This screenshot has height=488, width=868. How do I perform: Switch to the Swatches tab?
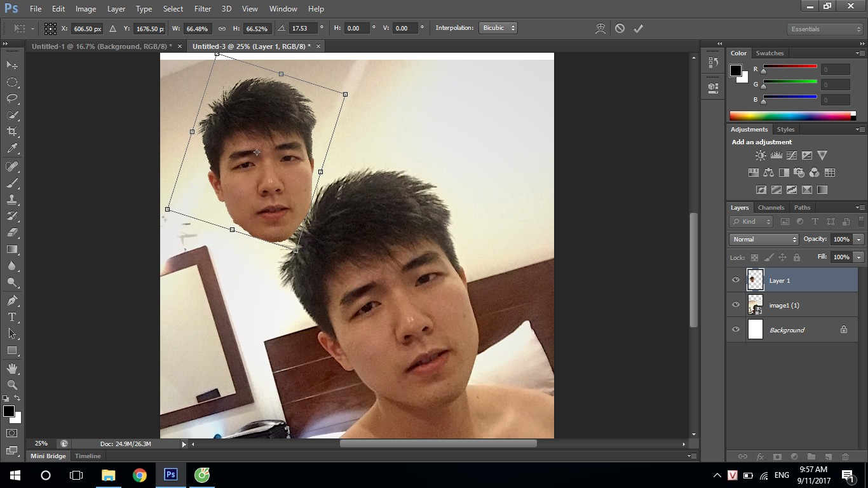click(770, 53)
